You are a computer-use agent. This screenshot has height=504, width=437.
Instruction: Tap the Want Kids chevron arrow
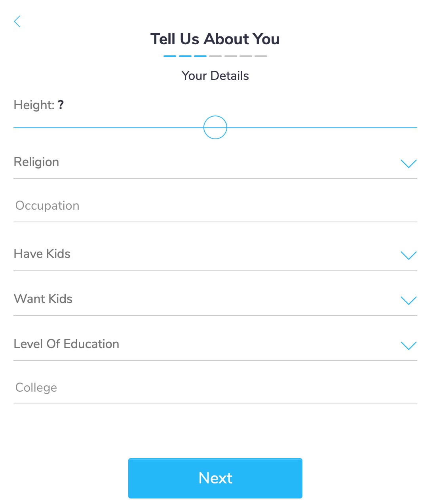(408, 301)
